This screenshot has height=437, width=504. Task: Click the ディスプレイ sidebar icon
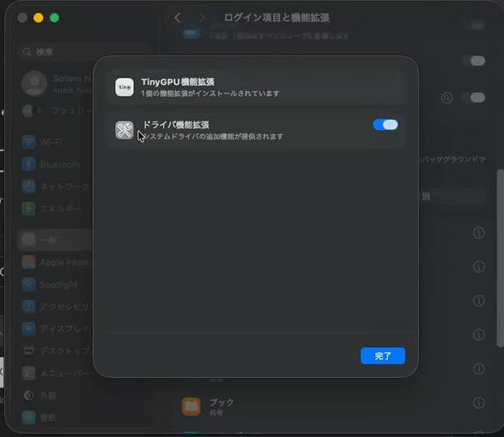28,329
